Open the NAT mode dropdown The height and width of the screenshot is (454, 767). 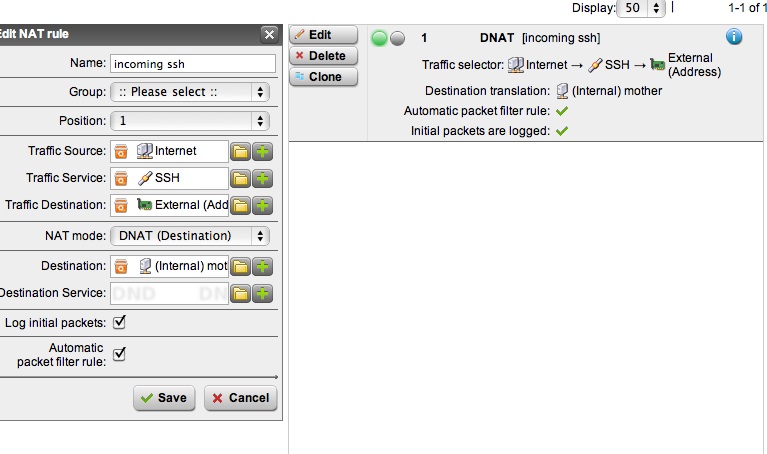(189, 235)
